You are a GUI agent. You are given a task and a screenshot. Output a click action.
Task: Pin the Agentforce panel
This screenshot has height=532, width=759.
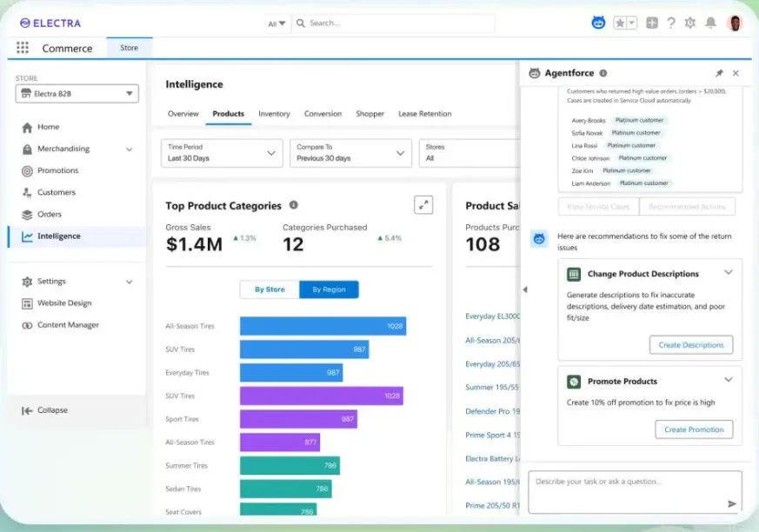[719, 74]
